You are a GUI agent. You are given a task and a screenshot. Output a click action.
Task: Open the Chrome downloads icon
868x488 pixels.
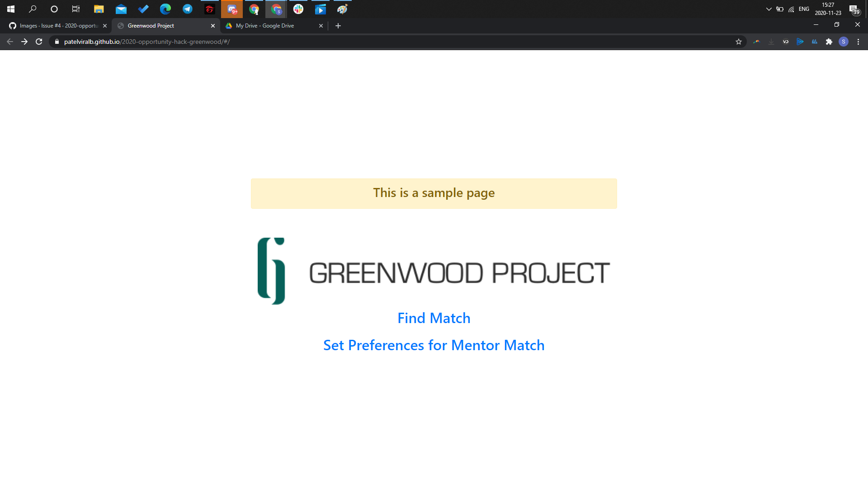[x=771, y=42]
